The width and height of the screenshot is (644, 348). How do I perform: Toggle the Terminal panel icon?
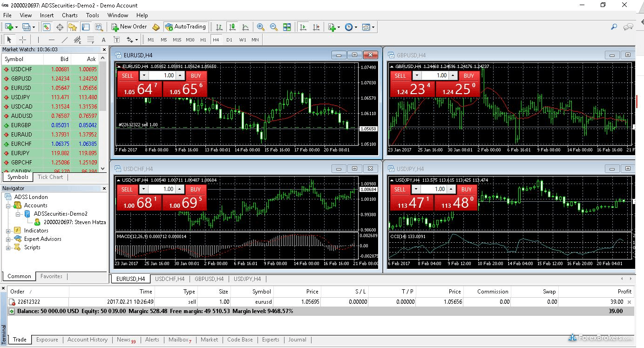86,27
